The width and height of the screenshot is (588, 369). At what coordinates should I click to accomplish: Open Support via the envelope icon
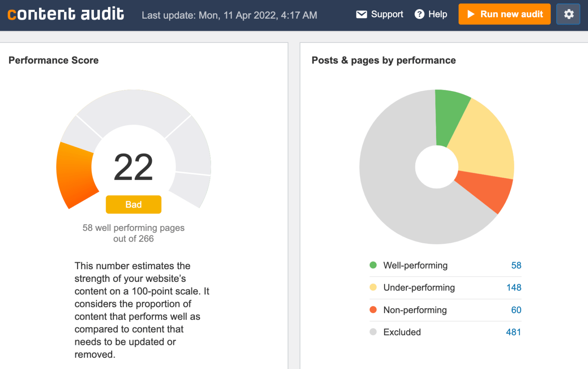pos(361,14)
